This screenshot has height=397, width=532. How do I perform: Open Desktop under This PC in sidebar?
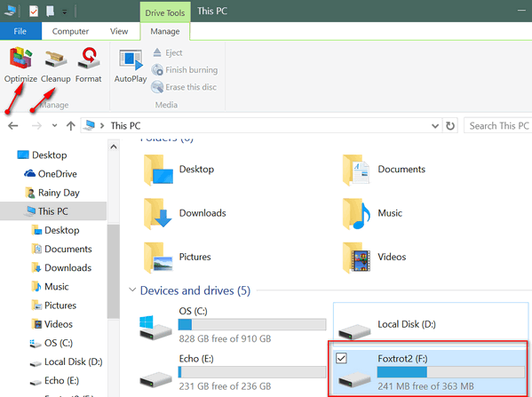55,230
